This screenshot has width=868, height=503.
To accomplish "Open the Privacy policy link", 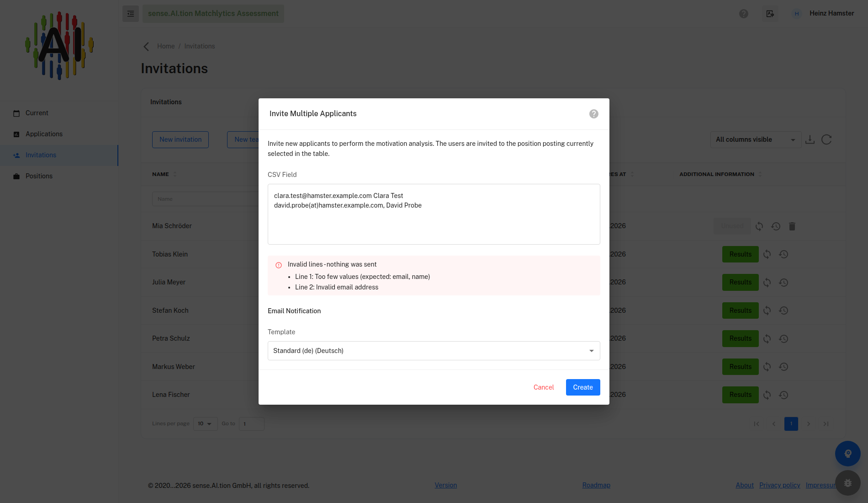I will coord(779,485).
